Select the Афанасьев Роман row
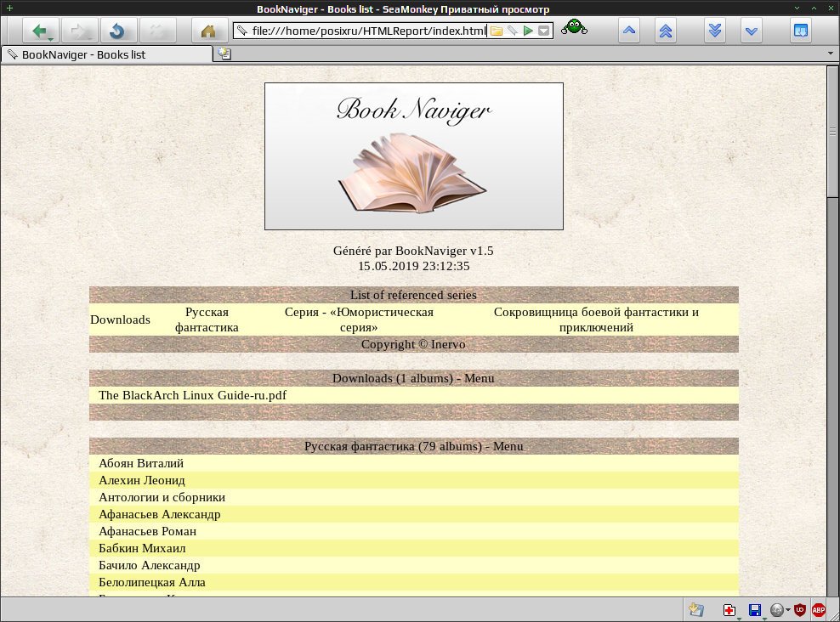Image resolution: width=840 pixels, height=622 pixels. 413,532
